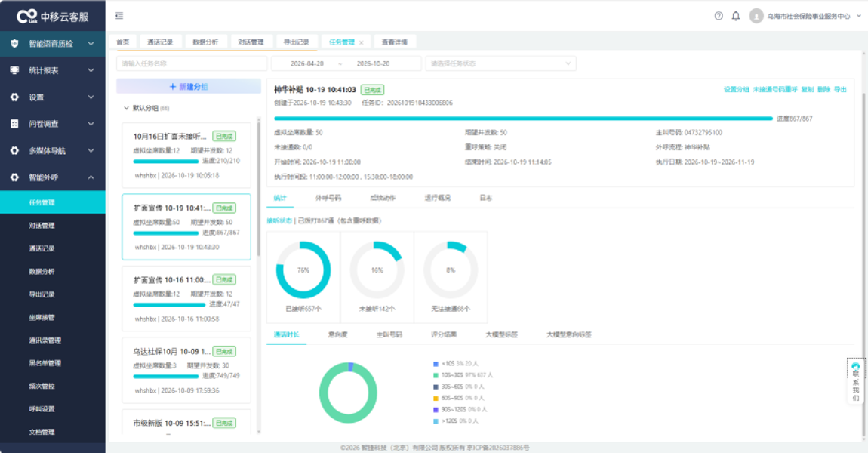Click the gear icon beside 设置
868x453 pixels.
(14, 97)
